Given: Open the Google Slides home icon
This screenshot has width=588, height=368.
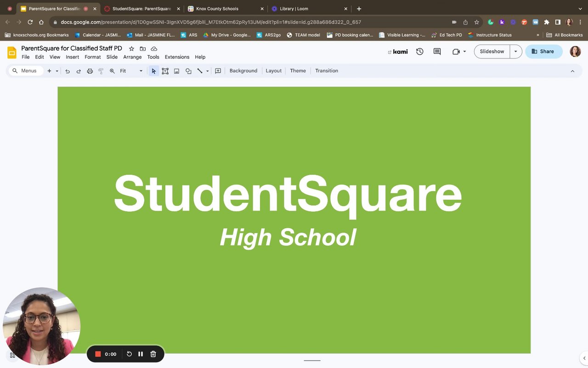Looking at the screenshot, I should pos(12,52).
